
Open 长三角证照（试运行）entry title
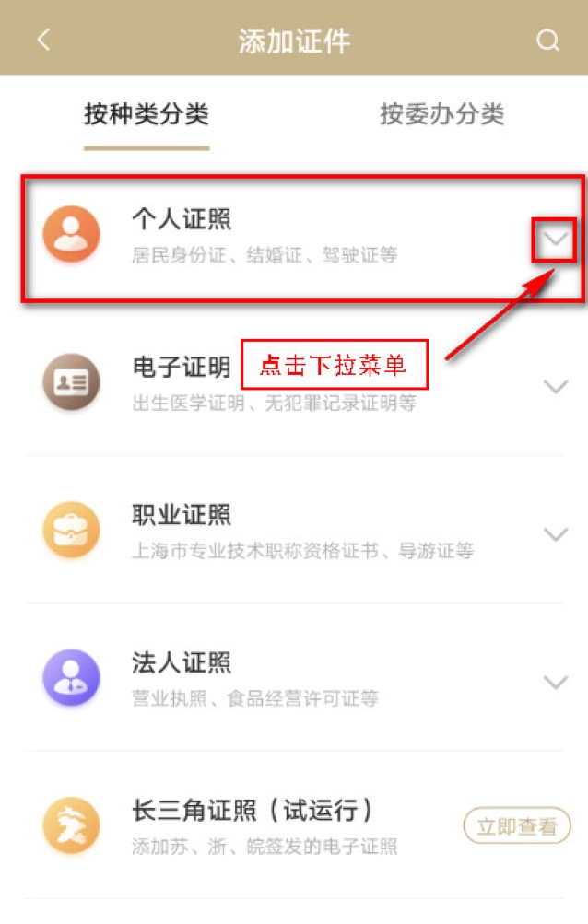[x=253, y=811]
